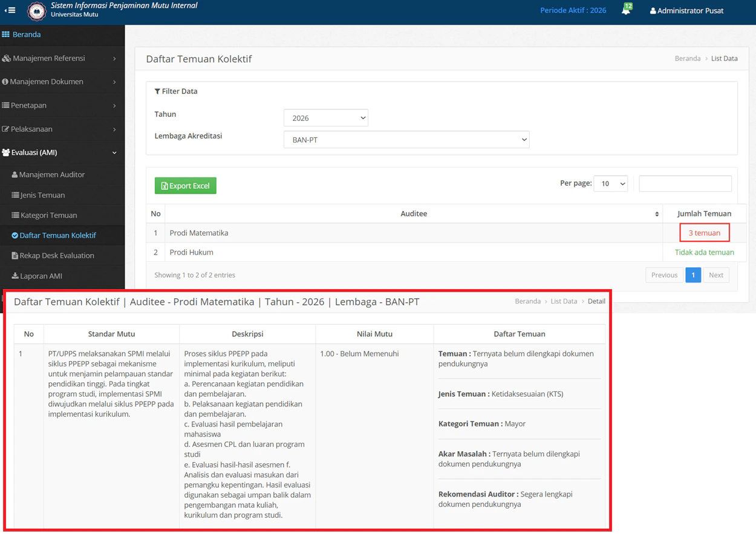Image resolution: width=756 pixels, height=534 pixels.
Task: Open the Tahun dropdown showing 2026
Action: click(x=326, y=118)
